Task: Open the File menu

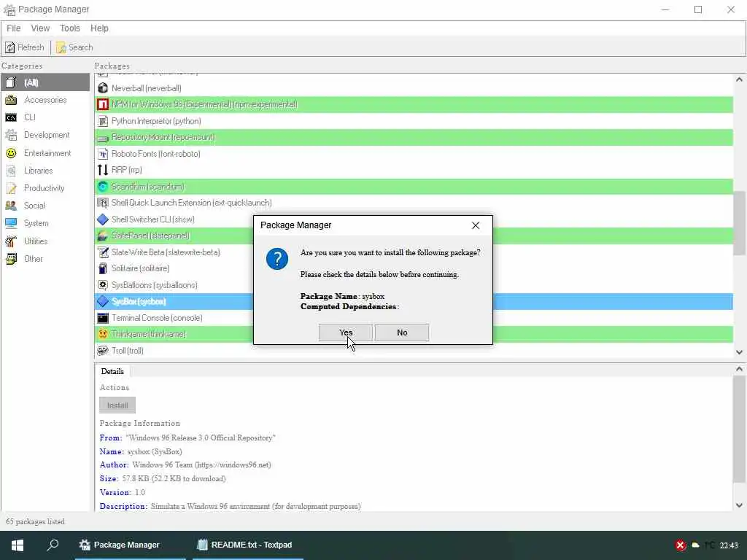Action: click(x=13, y=28)
